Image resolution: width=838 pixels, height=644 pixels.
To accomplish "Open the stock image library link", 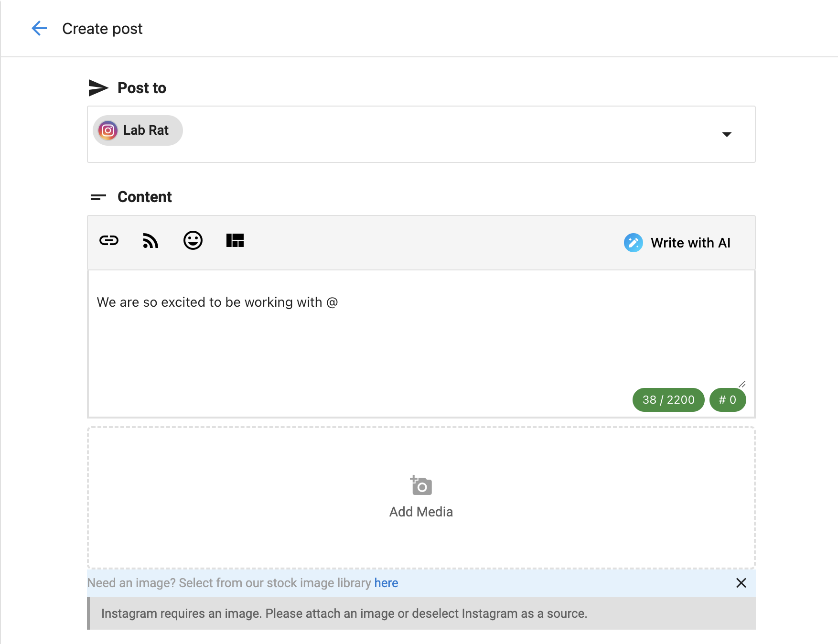I will [x=386, y=583].
